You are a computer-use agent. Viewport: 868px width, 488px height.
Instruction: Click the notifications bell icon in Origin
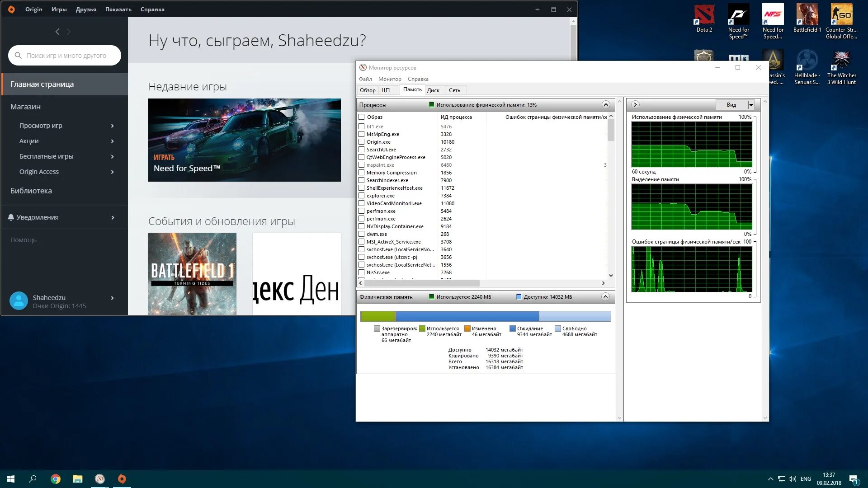(x=11, y=217)
